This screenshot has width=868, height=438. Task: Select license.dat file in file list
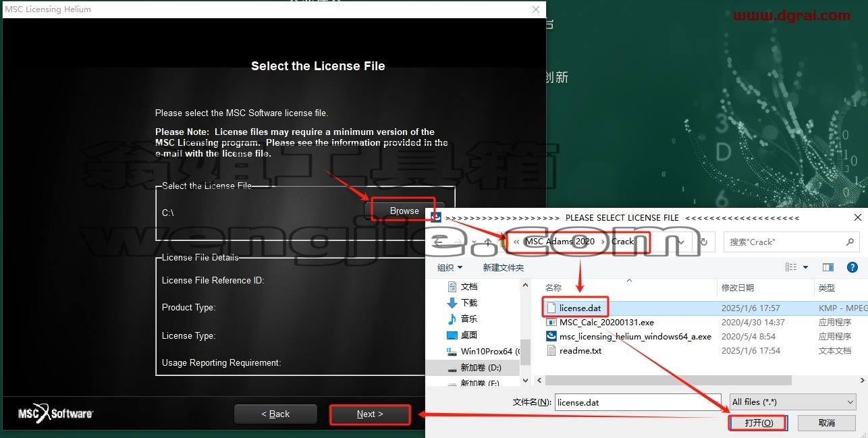click(580, 308)
